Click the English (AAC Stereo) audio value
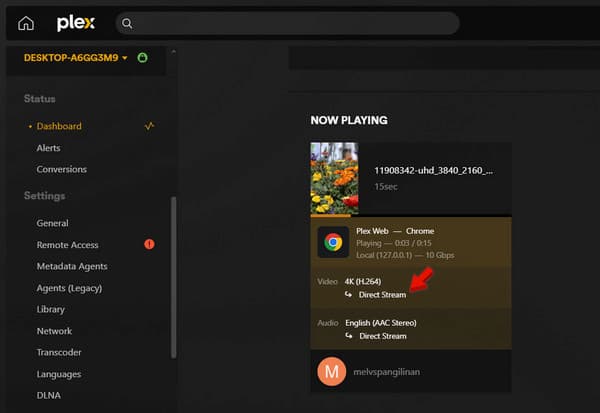 coord(381,323)
